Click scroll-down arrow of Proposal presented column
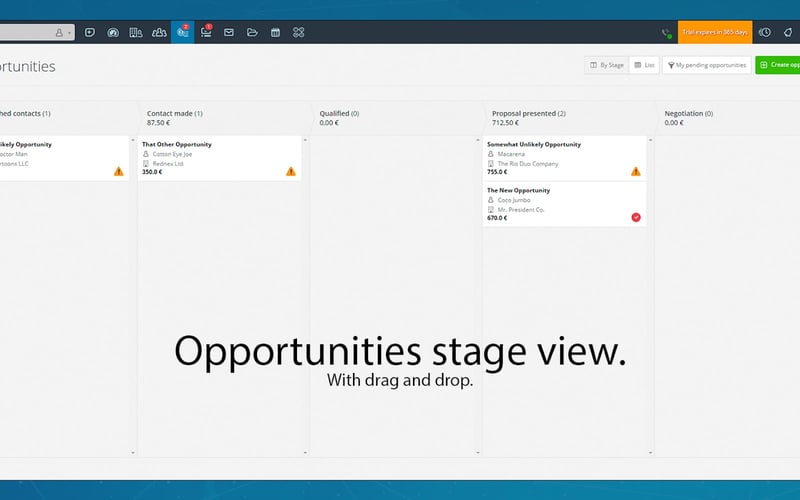This screenshot has width=800, height=500. (x=650, y=453)
